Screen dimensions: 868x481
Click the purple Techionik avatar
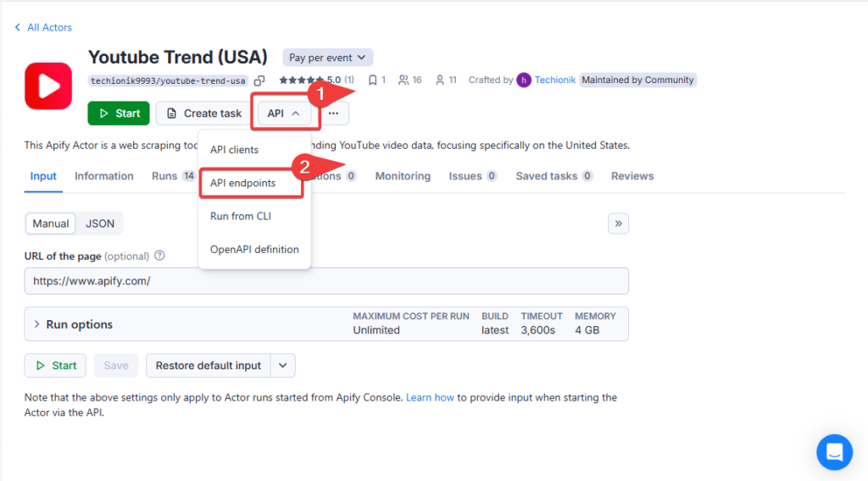click(x=524, y=80)
